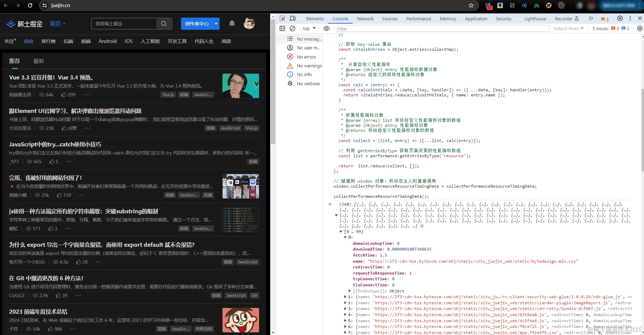This screenshot has height=335, width=644.
Task: Open more options for the Vue 3.3 article
Action: [86, 95]
